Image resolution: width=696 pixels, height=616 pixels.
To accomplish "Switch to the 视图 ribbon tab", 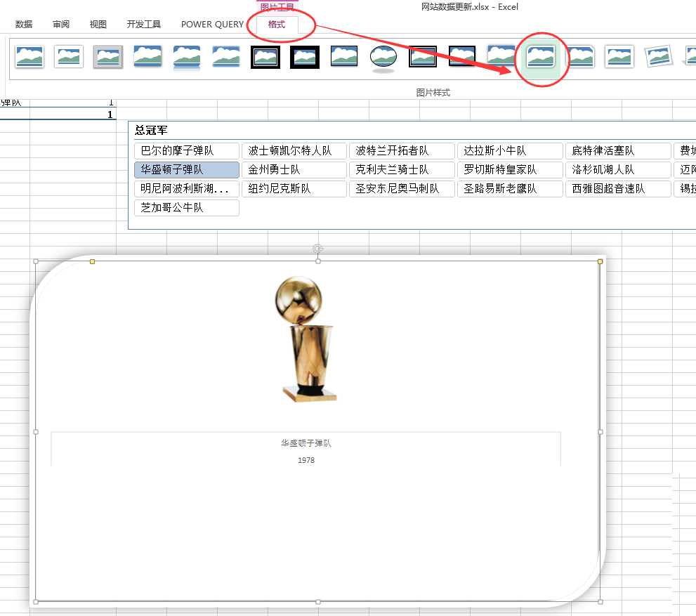I will point(98,25).
